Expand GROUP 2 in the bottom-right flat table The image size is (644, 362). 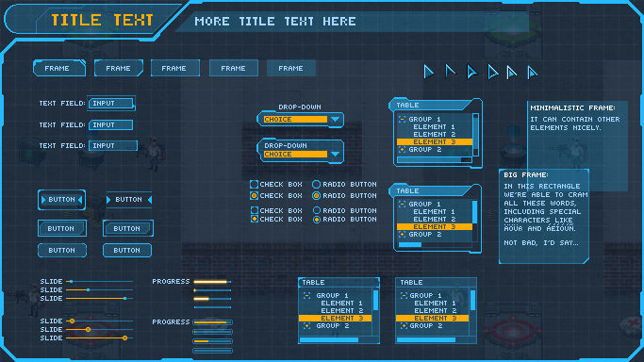pos(404,326)
